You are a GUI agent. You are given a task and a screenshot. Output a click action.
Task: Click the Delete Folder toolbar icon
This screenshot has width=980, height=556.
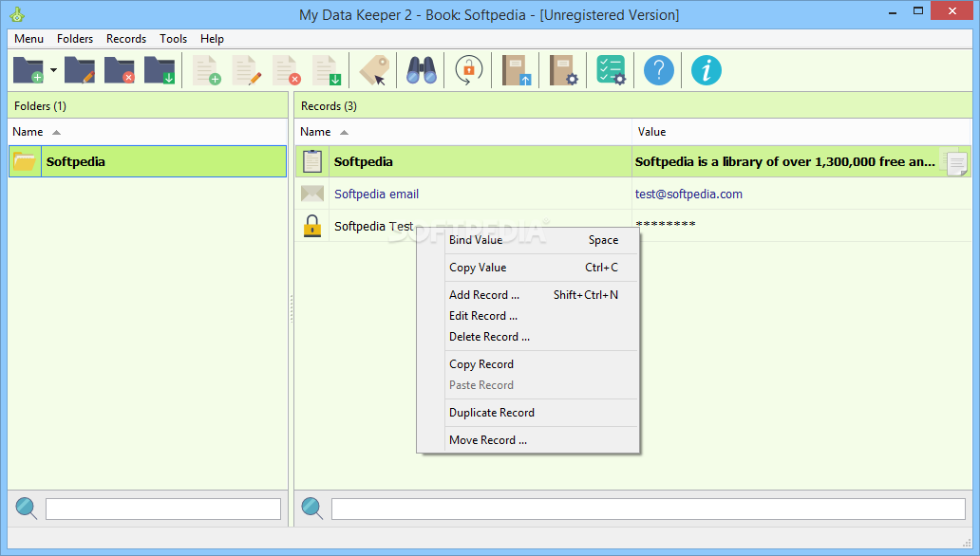pyautogui.click(x=120, y=70)
